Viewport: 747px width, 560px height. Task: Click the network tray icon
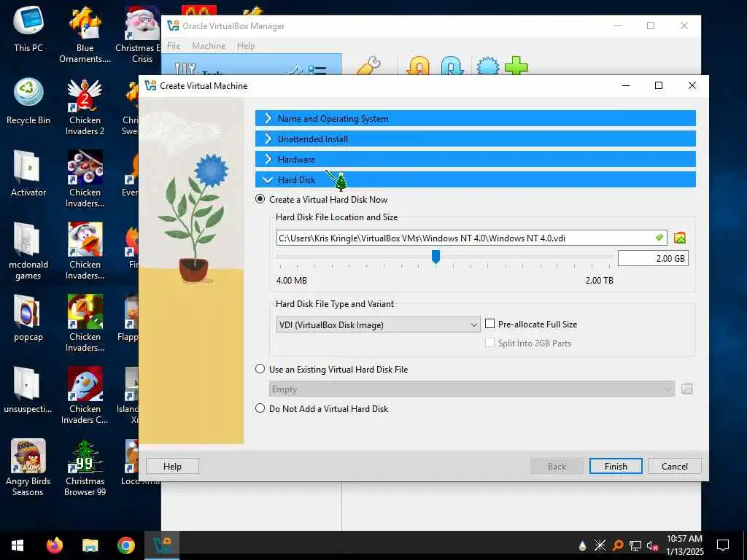point(635,545)
